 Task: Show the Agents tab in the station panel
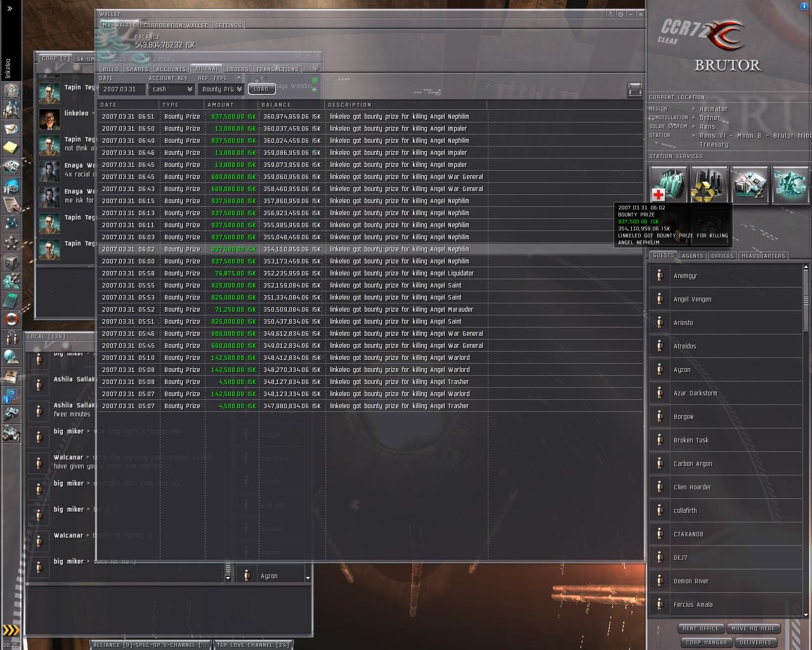click(693, 256)
